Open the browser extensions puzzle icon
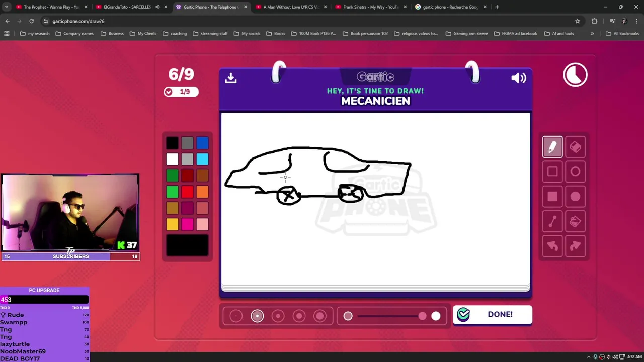Viewport: 644px width, 362px height. [x=595, y=21]
